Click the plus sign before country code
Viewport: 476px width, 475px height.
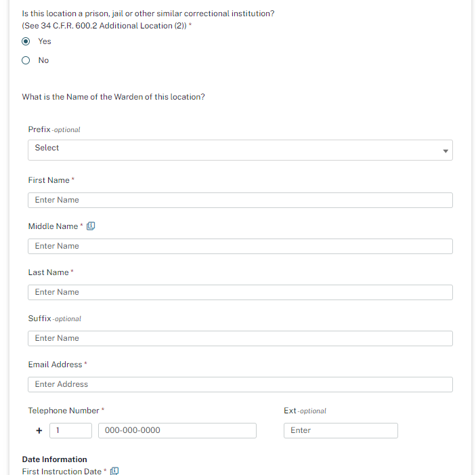click(39, 430)
